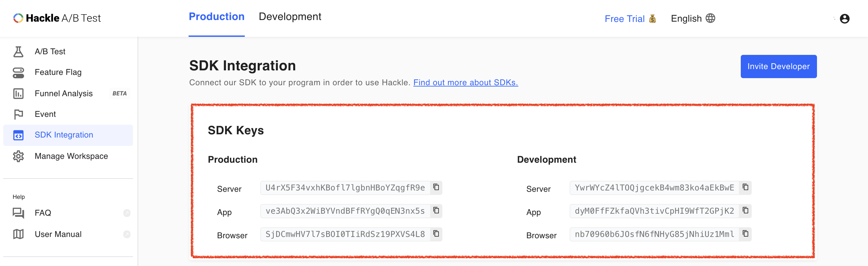
Task: Copy the Production Server key
Action: tap(436, 187)
